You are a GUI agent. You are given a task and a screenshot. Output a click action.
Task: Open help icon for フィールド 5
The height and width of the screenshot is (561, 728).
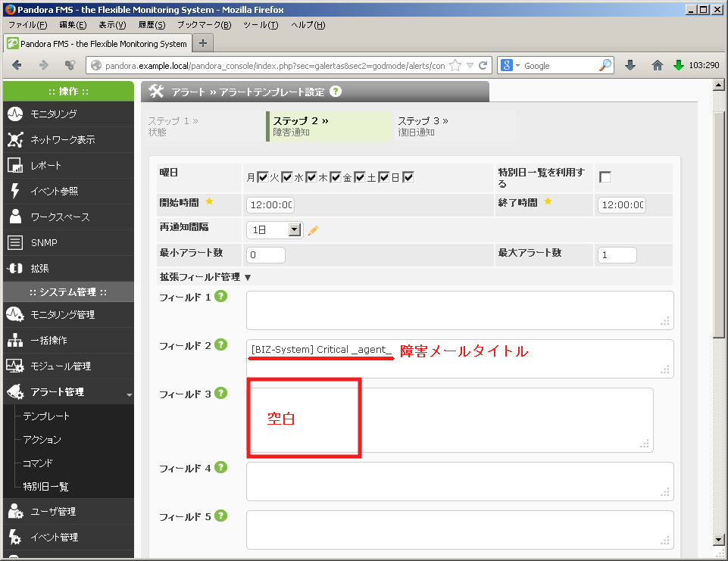pyautogui.click(x=221, y=516)
